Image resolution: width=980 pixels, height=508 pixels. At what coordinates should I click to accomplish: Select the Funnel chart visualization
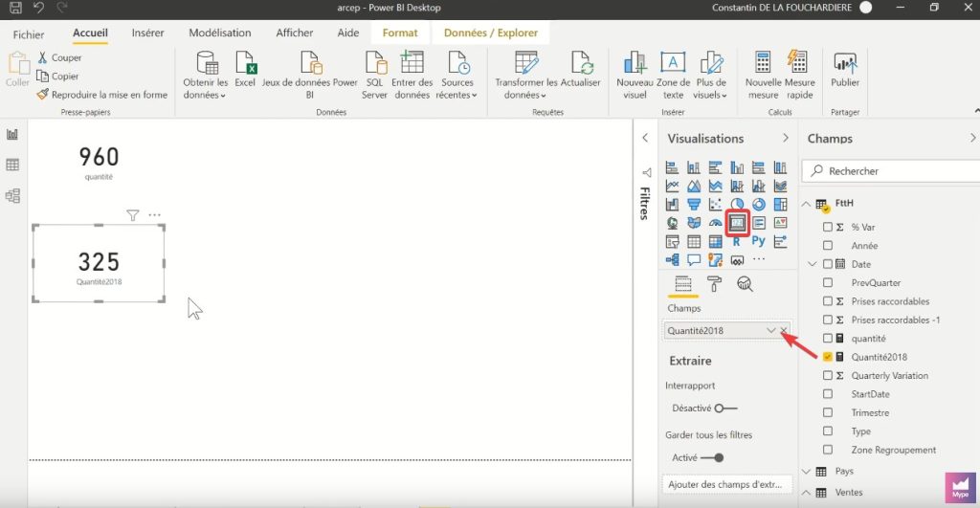click(x=694, y=205)
